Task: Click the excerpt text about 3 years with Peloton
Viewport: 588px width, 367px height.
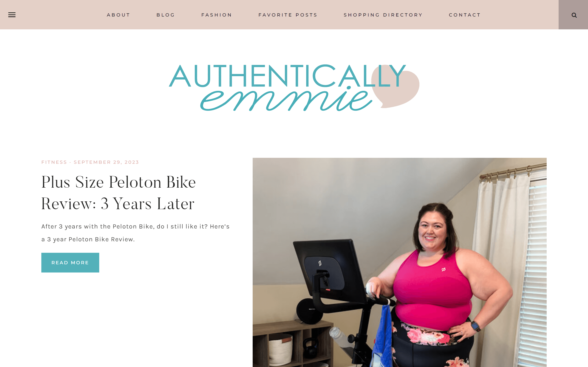Action: [x=135, y=233]
